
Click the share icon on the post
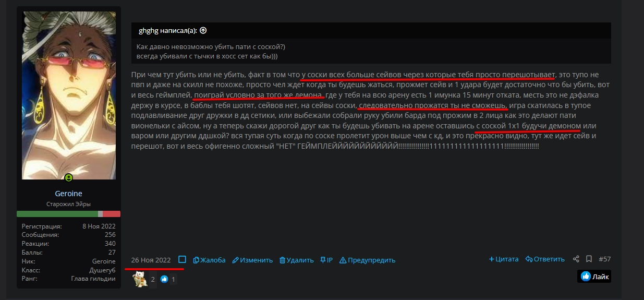[x=576, y=259]
